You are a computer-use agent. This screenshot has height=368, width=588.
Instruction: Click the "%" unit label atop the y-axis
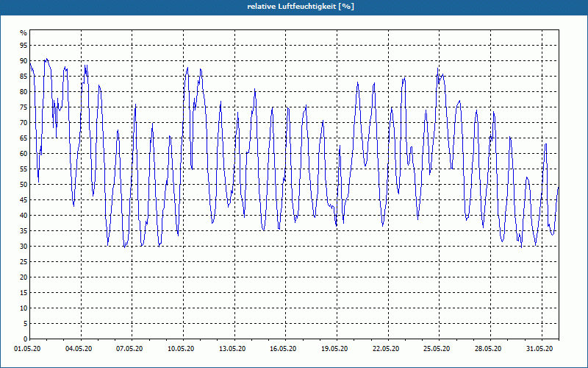coord(24,33)
